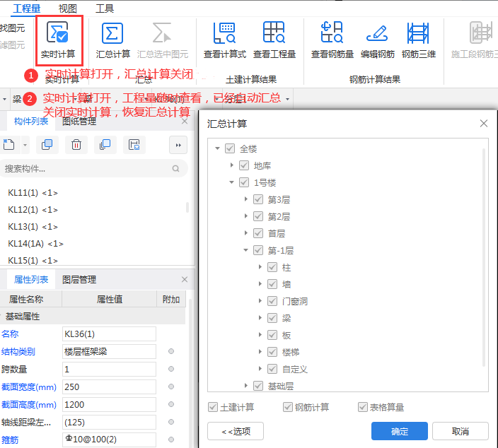Close the 构件列表 panel
Viewport: 498px width, 448px height.
click(185, 122)
